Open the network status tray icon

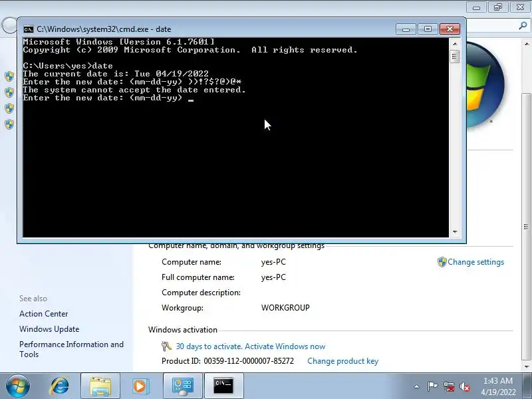(448, 386)
